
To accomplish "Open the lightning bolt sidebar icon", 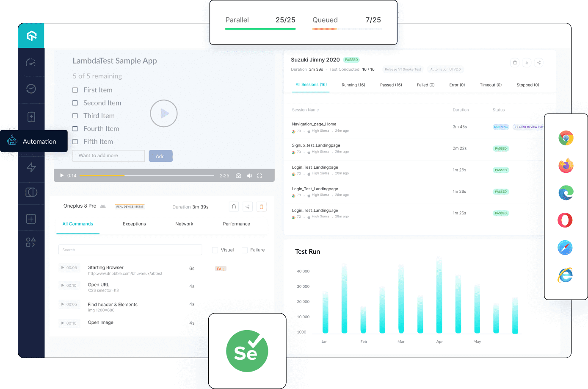I will [31, 167].
